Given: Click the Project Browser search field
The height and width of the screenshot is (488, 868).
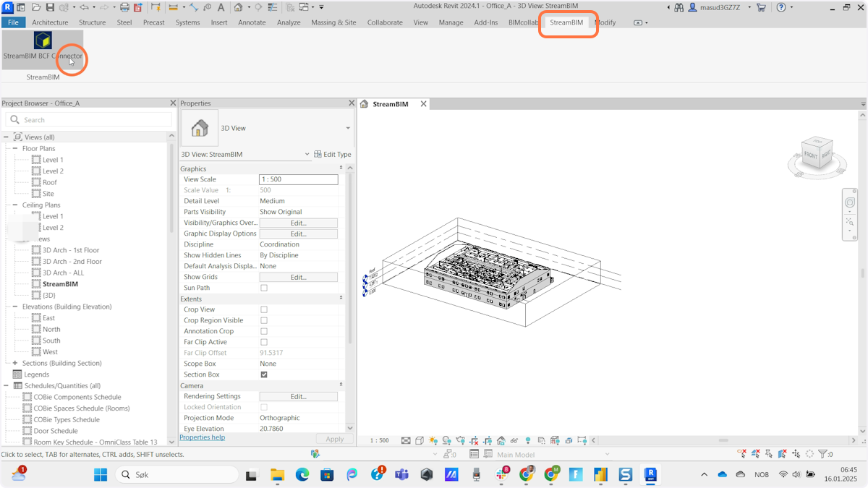Looking at the screenshot, I should click(89, 119).
